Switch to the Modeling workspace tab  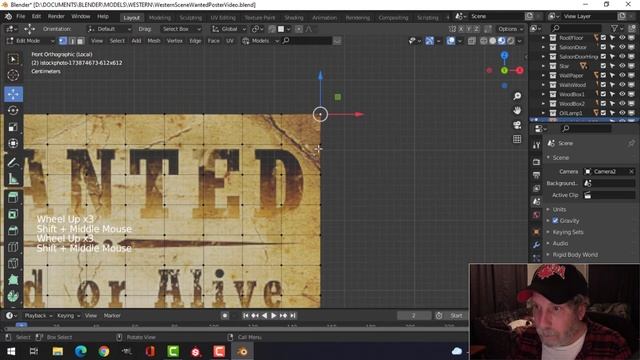pos(160,18)
